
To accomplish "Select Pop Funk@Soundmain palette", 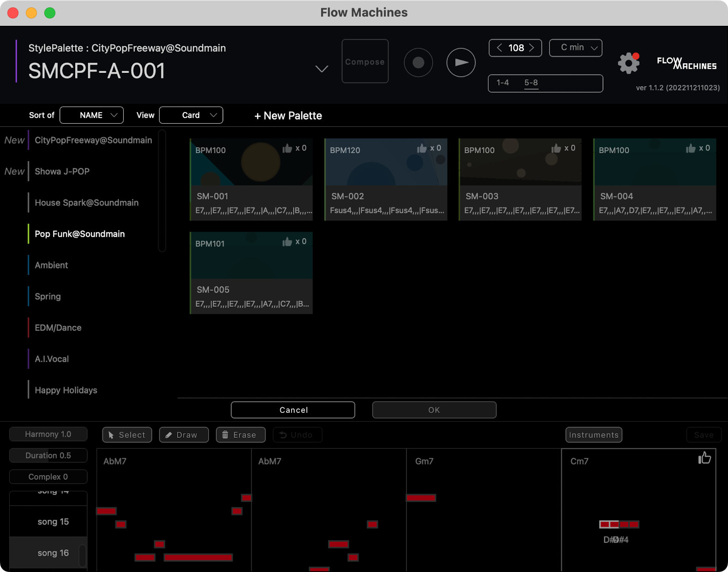I will (x=80, y=234).
